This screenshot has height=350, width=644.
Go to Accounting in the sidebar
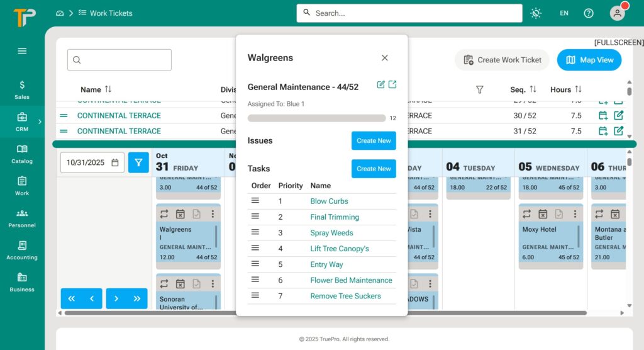click(22, 250)
